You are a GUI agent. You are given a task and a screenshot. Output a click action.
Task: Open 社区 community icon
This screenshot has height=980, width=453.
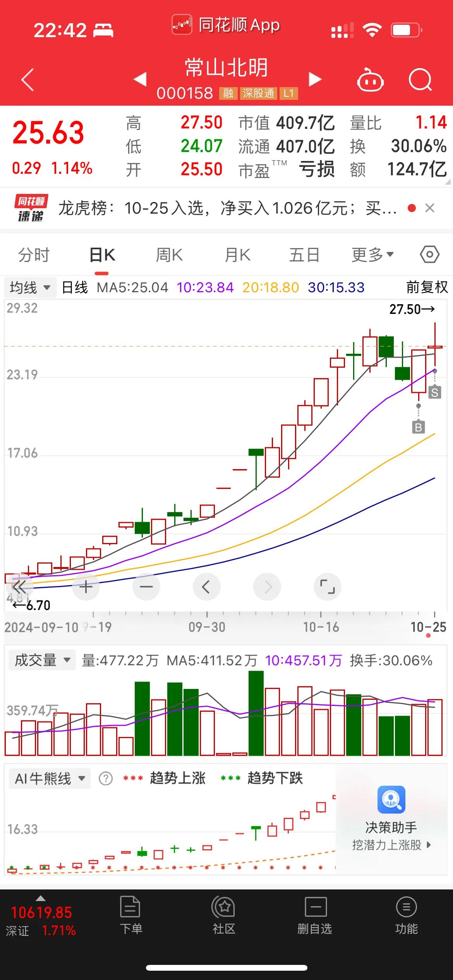click(224, 906)
